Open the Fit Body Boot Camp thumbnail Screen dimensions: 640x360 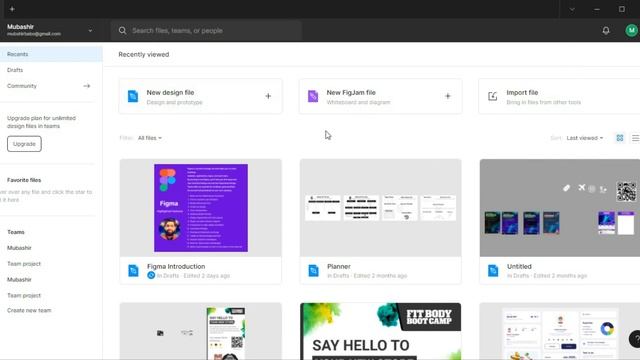click(x=380, y=331)
